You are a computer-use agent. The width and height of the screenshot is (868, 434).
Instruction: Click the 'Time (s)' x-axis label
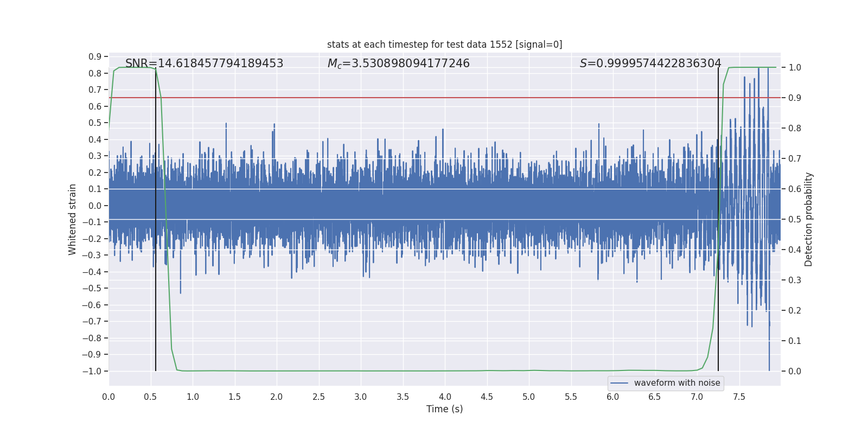[x=444, y=409]
